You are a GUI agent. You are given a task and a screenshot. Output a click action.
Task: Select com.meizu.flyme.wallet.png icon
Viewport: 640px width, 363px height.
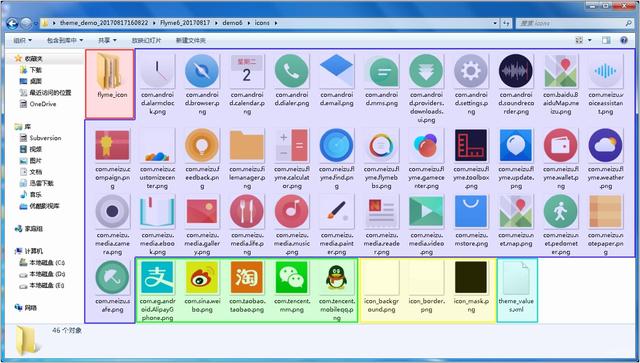[561, 145]
